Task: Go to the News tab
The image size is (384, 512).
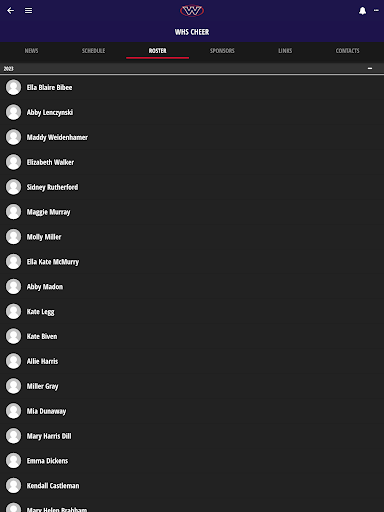Action: click(x=31, y=51)
